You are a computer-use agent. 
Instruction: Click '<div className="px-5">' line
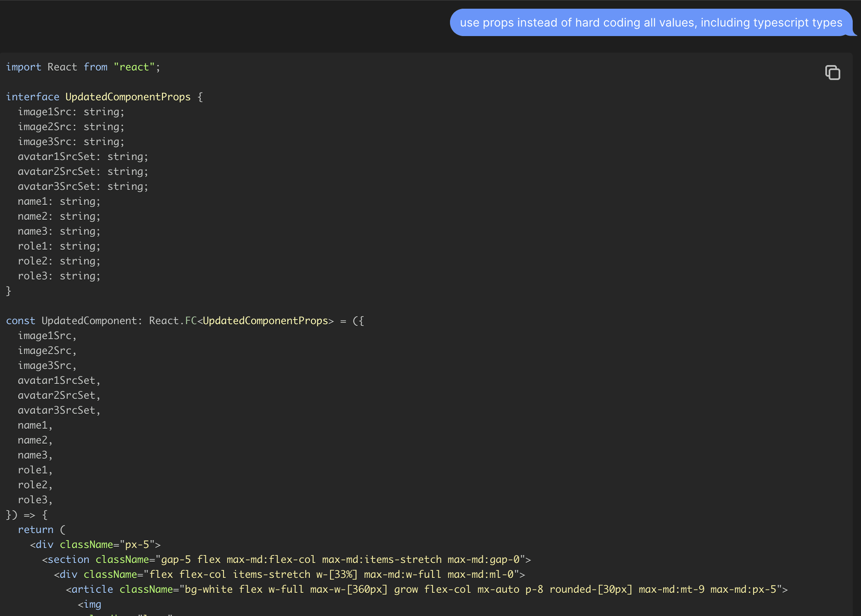95,545
